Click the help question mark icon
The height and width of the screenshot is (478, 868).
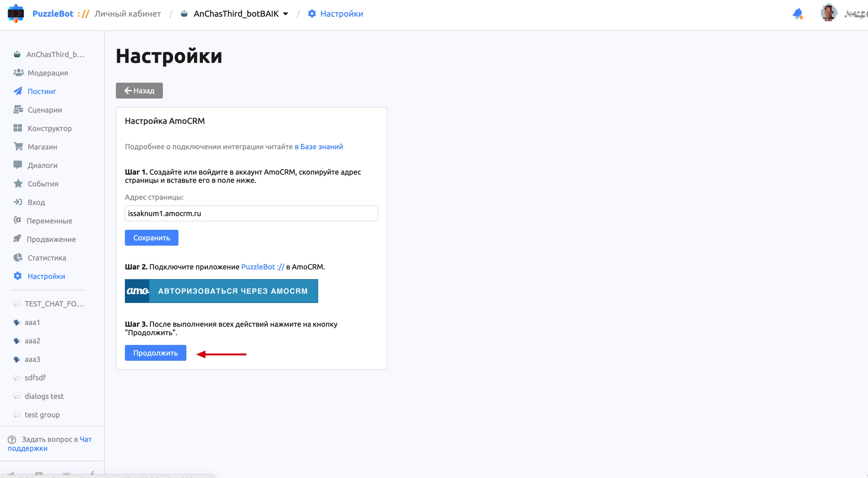12,439
